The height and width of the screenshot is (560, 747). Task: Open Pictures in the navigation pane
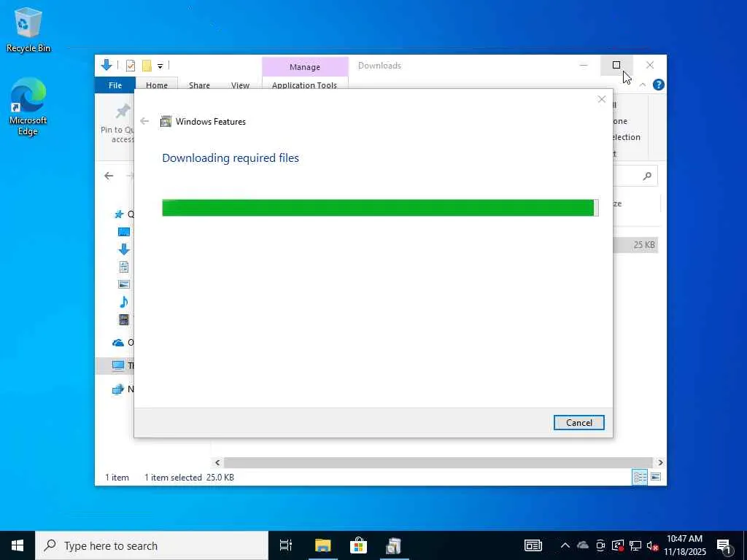coord(124,284)
